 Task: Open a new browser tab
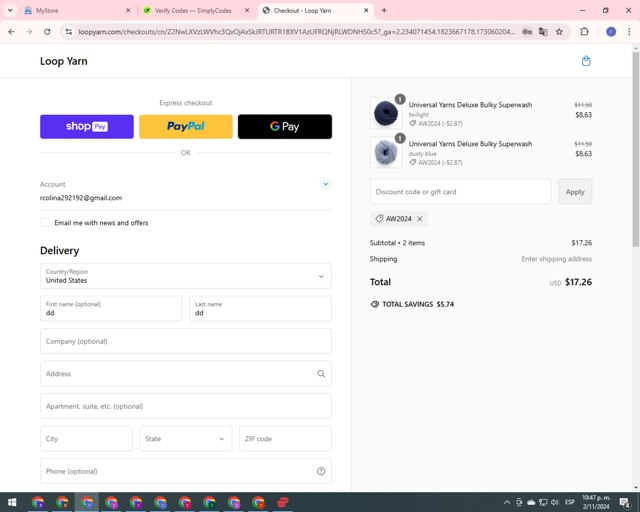(x=384, y=10)
